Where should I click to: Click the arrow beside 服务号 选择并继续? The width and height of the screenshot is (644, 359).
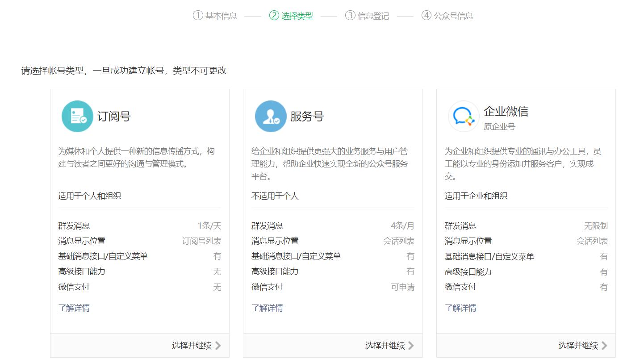tap(411, 345)
